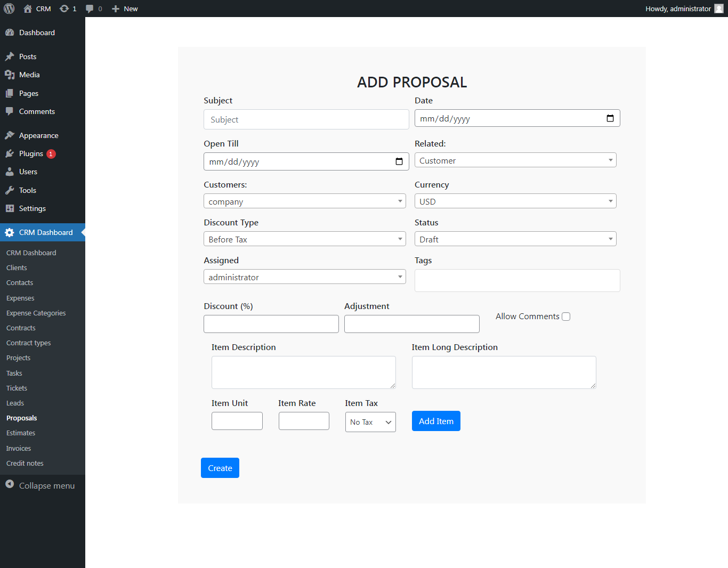This screenshot has width=728, height=568.
Task: Open the Currency dropdown showing USD
Action: click(x=515, y=201)
